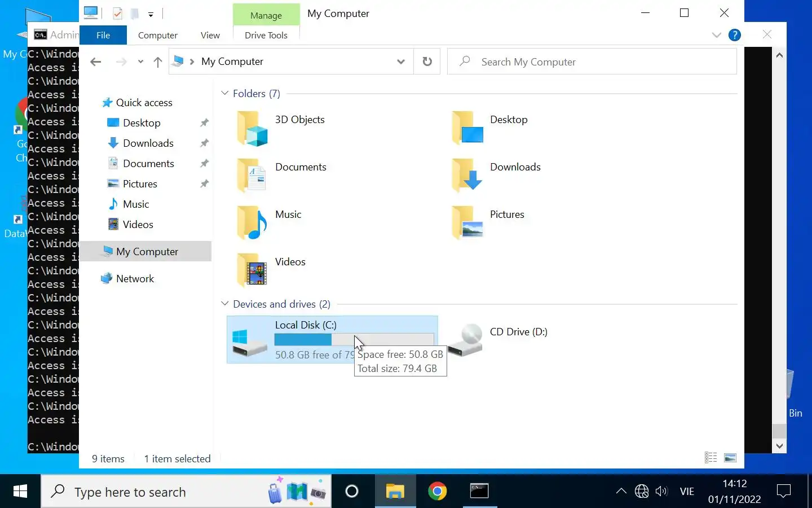
Task: Open the File menu
Action: (103, 35)
